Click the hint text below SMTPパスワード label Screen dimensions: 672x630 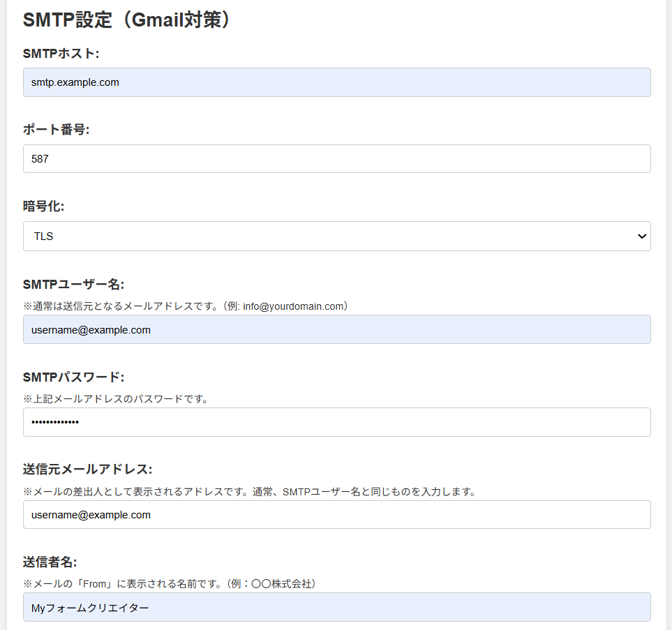coord(117,399)
